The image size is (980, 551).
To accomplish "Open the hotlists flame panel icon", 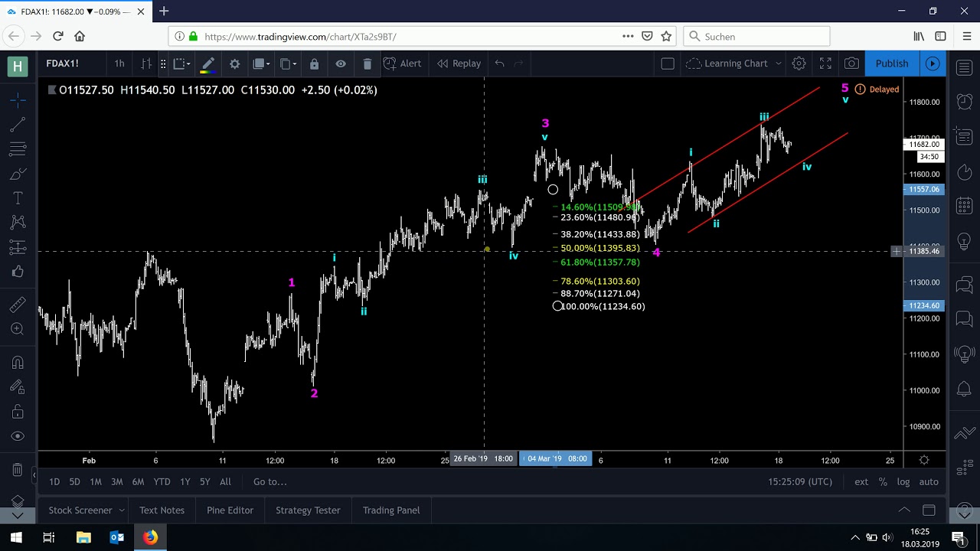I will (964, 173).
